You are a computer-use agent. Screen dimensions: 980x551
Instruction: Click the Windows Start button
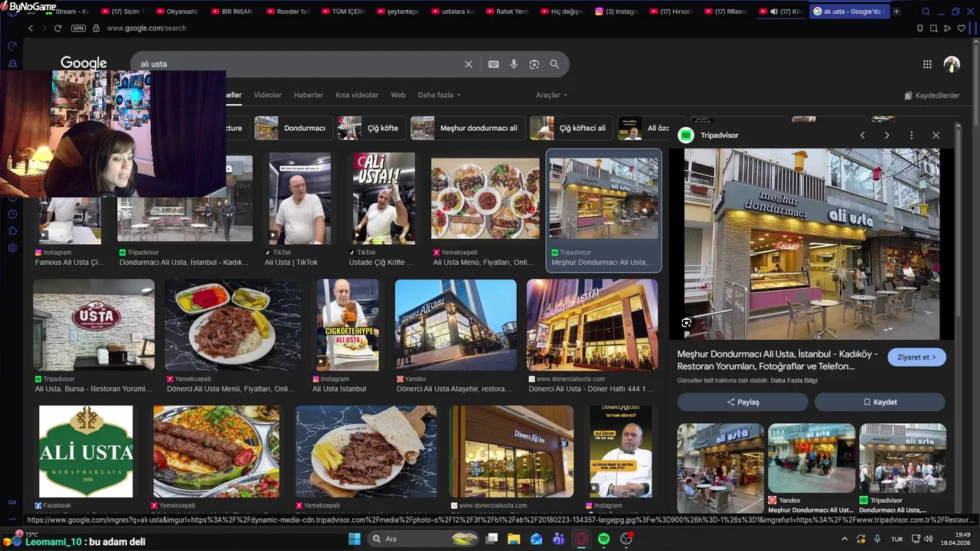click(354, 539)
